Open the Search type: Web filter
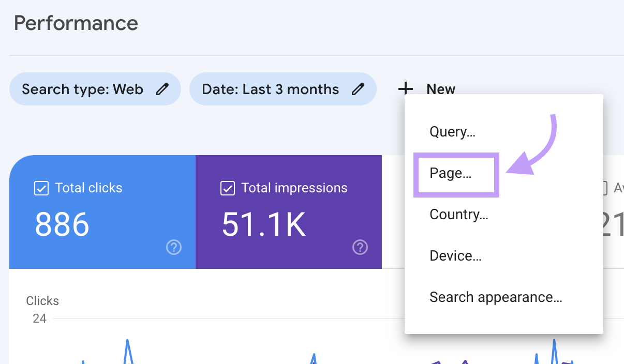624x364 pixels. [83, 89]
